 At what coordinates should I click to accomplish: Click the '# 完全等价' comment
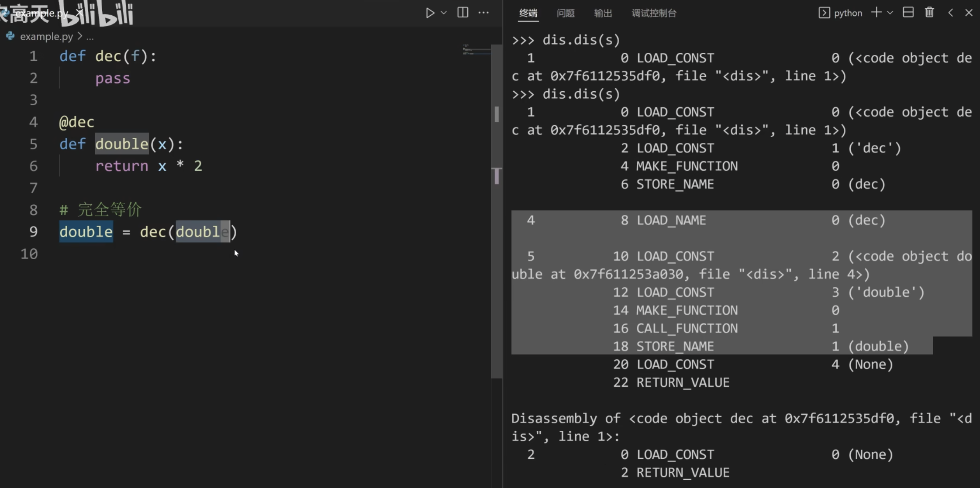tap(100, 210)
